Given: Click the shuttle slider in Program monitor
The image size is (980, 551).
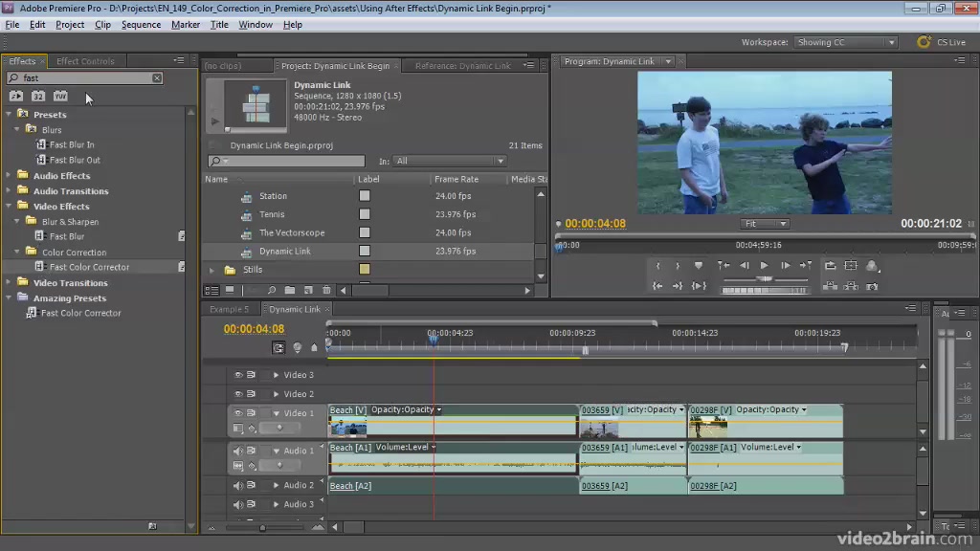Looking at the screenshot, I should (765, 278).
